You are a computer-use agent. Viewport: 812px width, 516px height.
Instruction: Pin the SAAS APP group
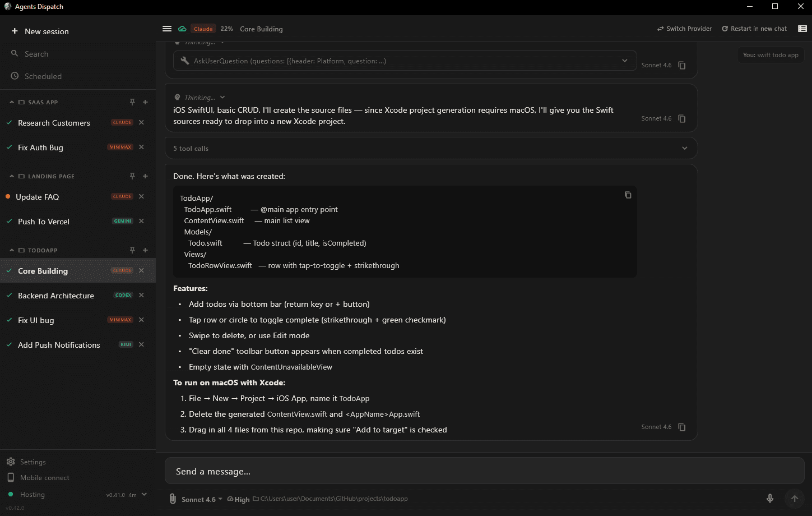click(132, 102)
